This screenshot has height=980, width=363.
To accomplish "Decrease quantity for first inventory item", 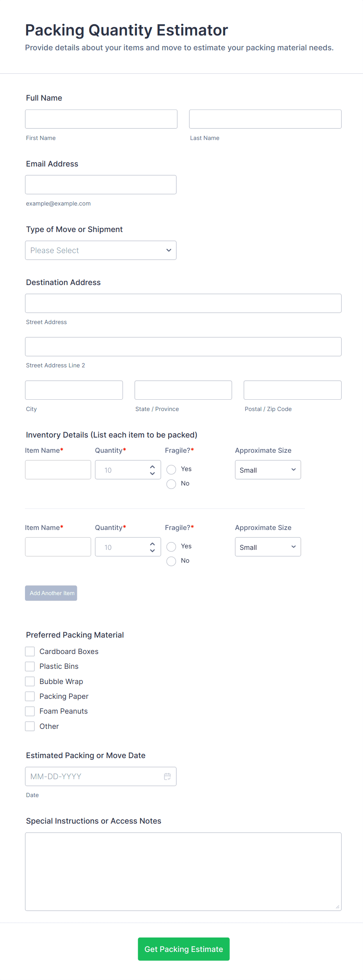I will [152, 473].
